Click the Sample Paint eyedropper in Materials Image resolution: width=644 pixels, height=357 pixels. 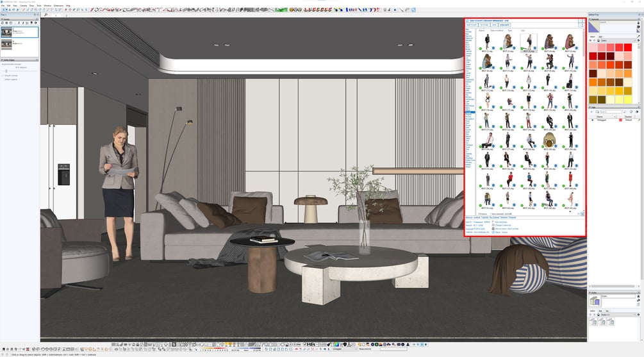pos(639,37)
